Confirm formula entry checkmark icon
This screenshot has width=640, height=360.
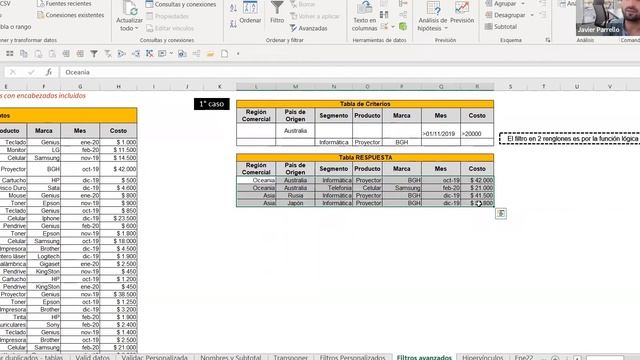click(31, 72)
